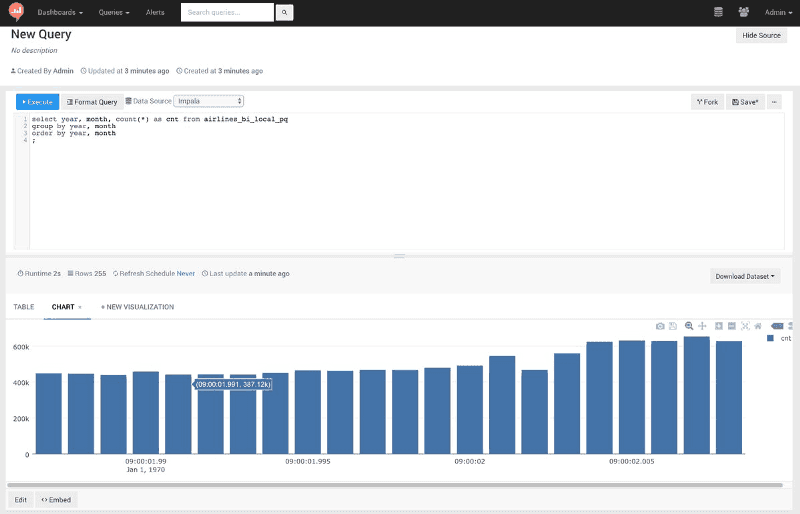
Task: Click the Hide Source button
Action: tap(761, 36)
